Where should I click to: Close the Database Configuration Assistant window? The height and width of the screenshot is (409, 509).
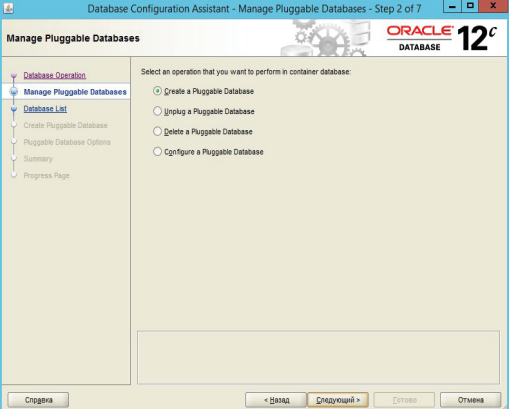[x=493, y=6]
